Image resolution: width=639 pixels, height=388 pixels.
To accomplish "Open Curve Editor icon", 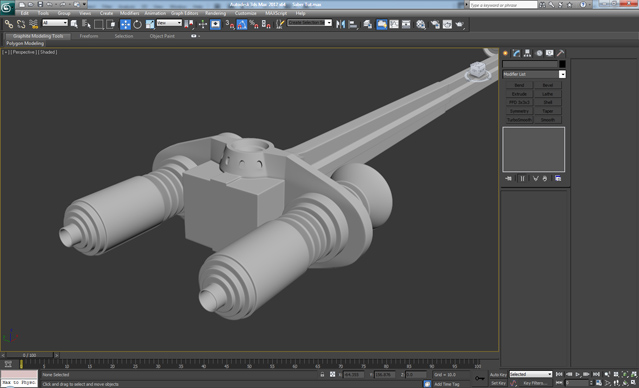I will click(394, 24).
